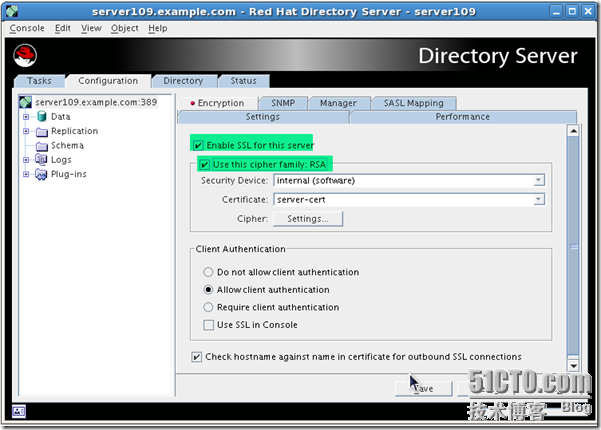
Task: Select the SNMP tab
Action: pos(283,103)
